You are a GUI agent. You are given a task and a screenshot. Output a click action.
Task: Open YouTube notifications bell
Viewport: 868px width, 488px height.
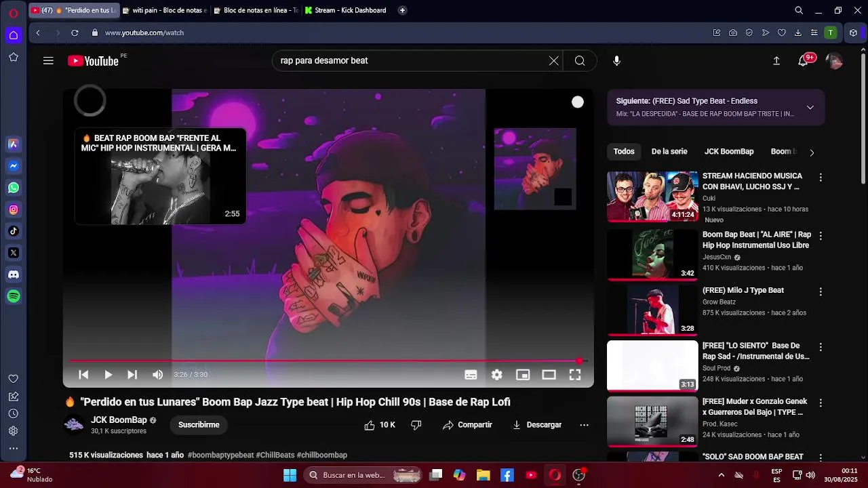point(803,61)
